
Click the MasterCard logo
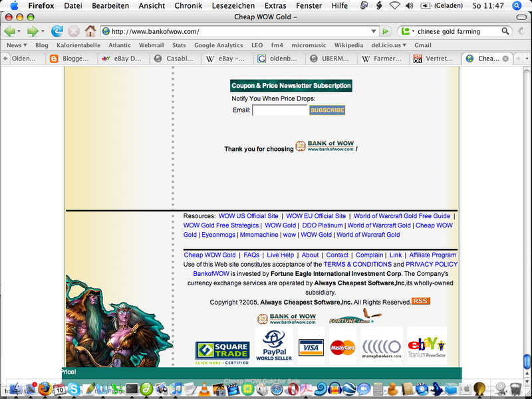point(342,347)
